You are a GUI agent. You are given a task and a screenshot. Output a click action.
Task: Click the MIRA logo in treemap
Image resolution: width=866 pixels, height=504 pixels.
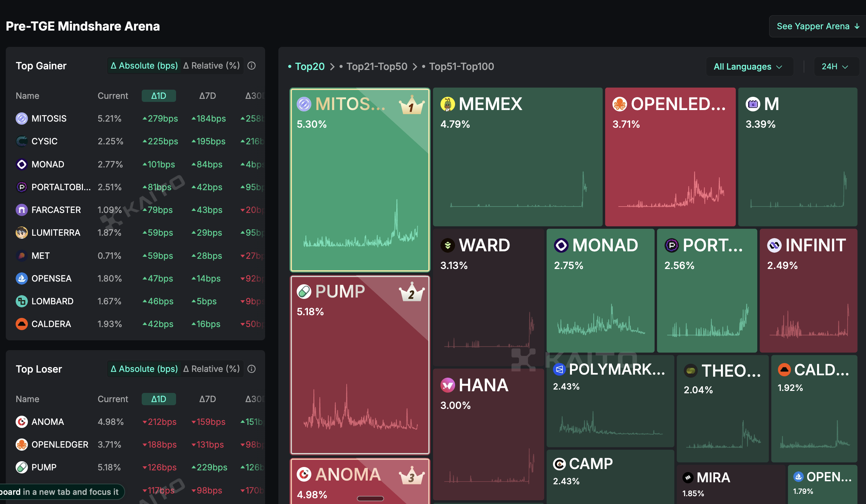coord(688,478)
